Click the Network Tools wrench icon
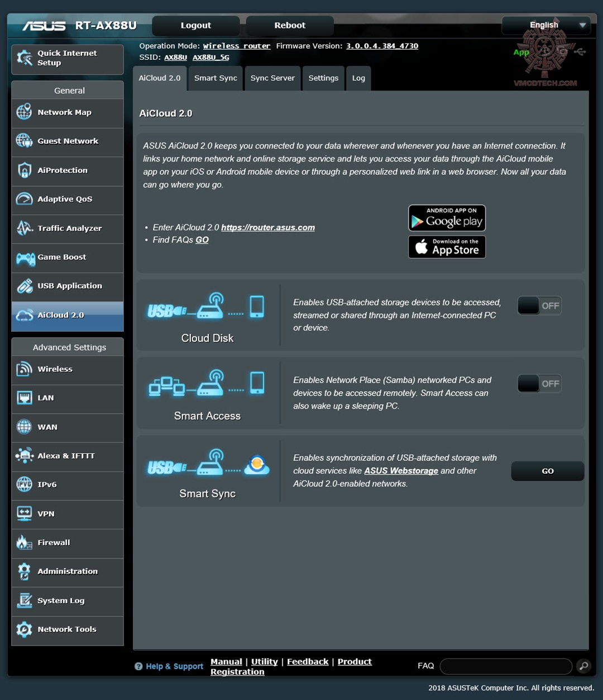Viewport: 603px width, 700px height. tap(24, 630)
